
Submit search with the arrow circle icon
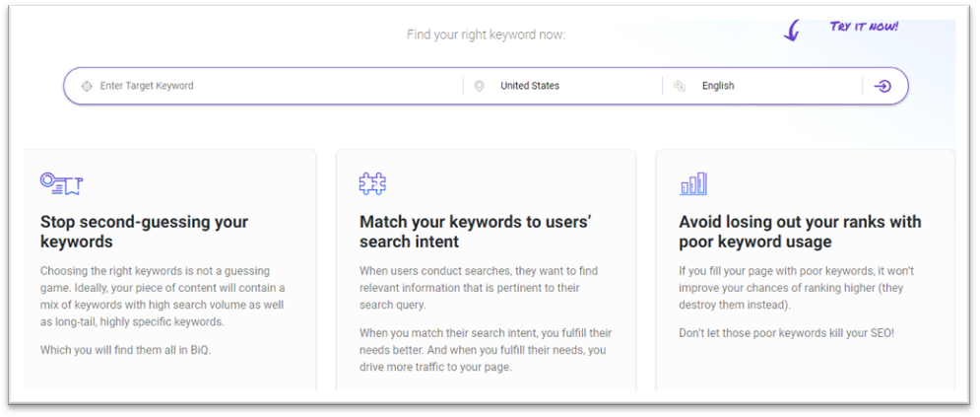(882, 87)
